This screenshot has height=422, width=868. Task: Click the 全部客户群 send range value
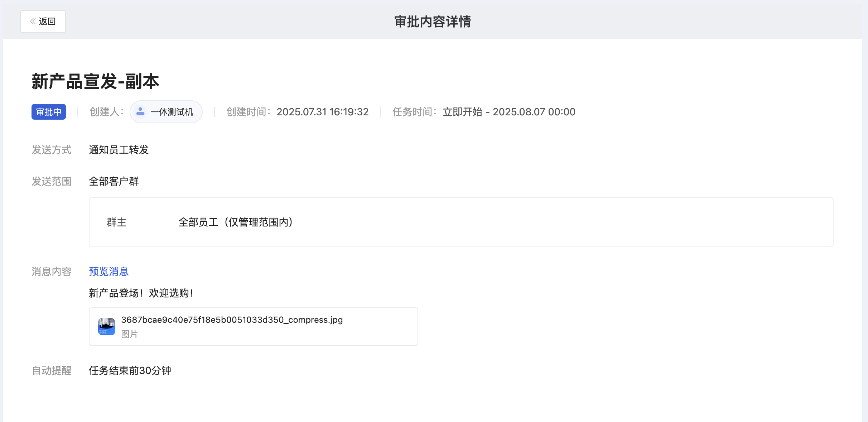[x=114, y=181]
